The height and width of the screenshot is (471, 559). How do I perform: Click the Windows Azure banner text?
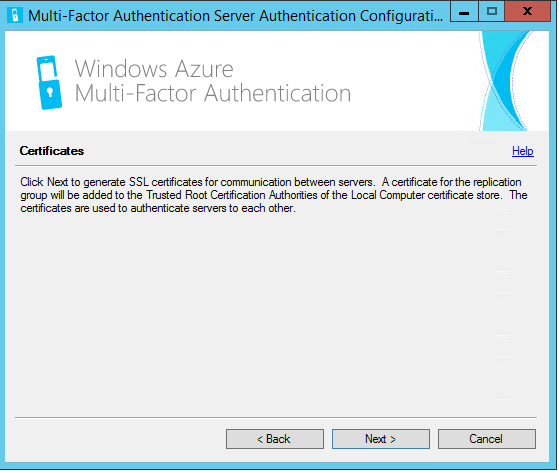(x=154, y=68)
